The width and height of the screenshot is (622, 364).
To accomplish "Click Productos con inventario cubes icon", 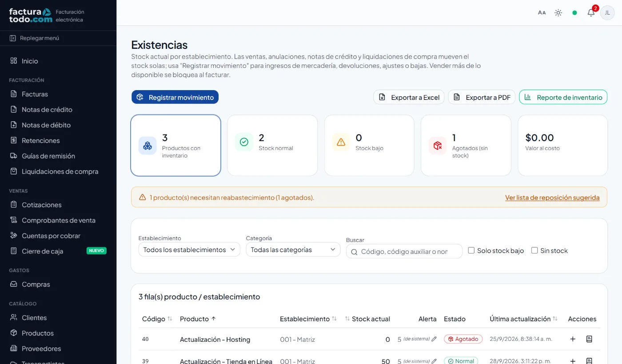I will click(x=148, y=145).
